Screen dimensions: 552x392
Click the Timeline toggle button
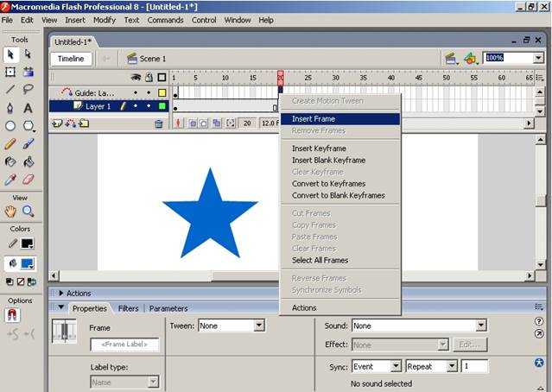pos(71,59)
